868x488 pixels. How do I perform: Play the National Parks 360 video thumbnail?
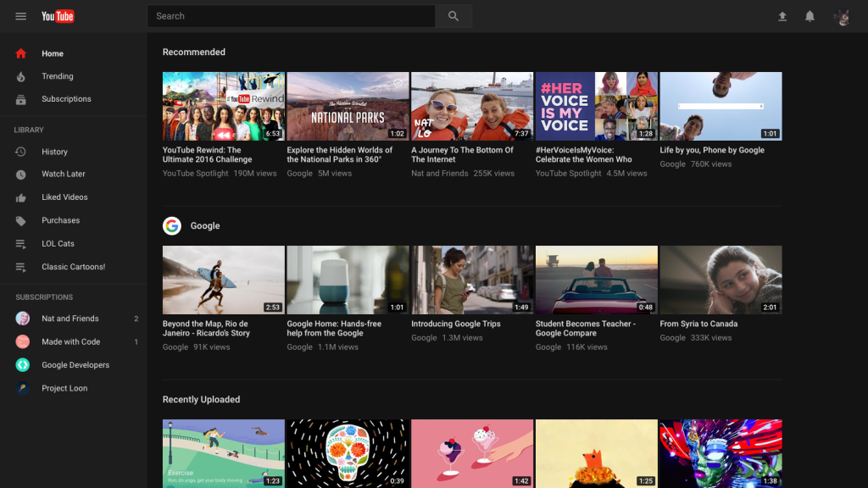point(348,106)
